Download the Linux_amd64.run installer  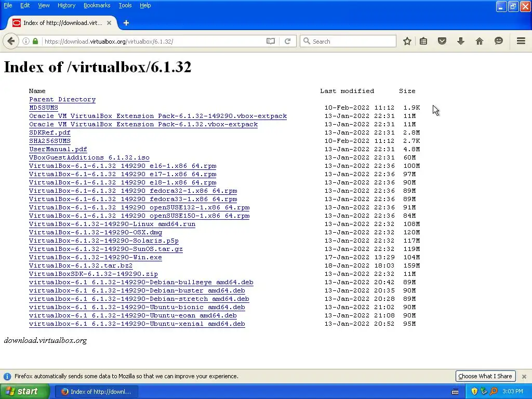112,224
